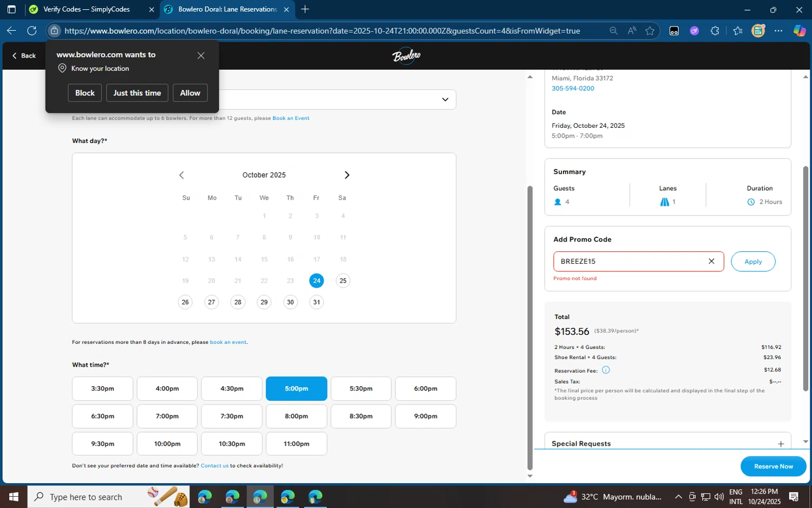Open the read aloud icon

pos(632,31)
